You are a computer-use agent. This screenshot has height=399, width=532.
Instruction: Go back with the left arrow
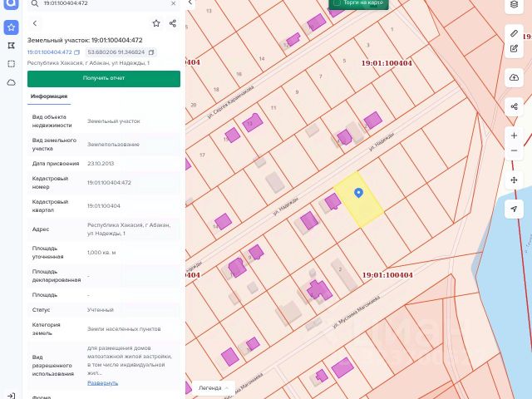coord(35,23)
